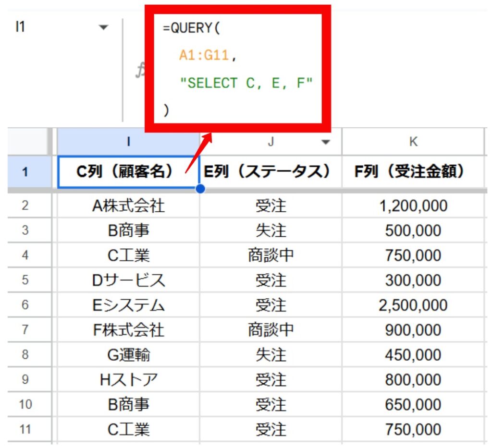This screenshot has width=492, height=448.
Task: Click cell B商事 in row 10
Action: (128, 404)
